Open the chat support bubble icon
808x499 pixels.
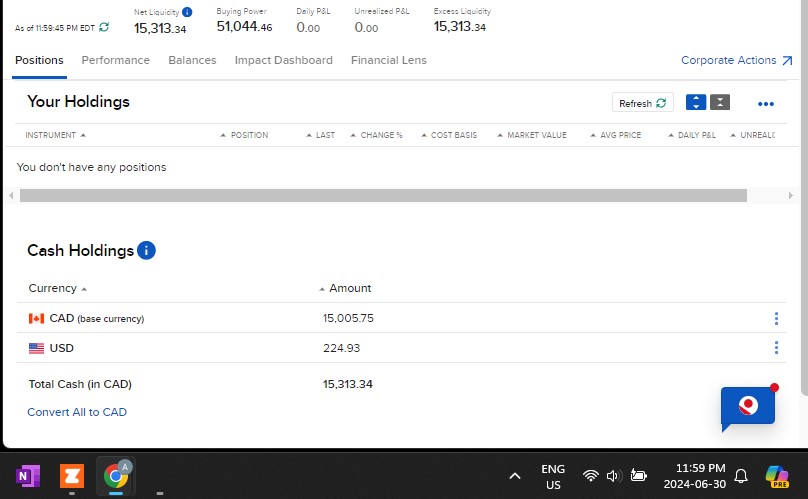click(748, 406)
